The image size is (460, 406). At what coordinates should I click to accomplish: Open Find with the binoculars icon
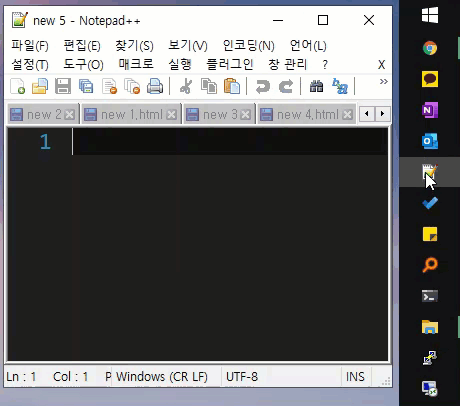(x=316, y=86)
